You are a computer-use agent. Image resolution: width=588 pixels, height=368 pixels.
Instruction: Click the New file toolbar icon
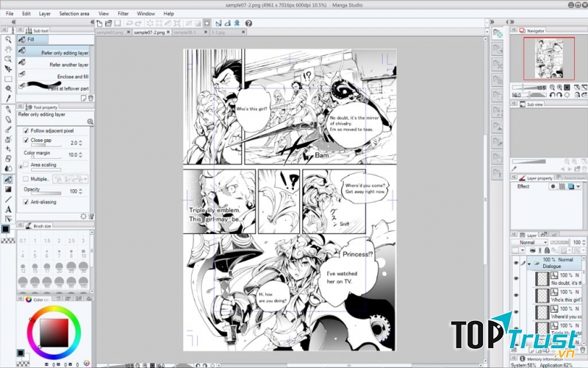(x=100, y=24)
